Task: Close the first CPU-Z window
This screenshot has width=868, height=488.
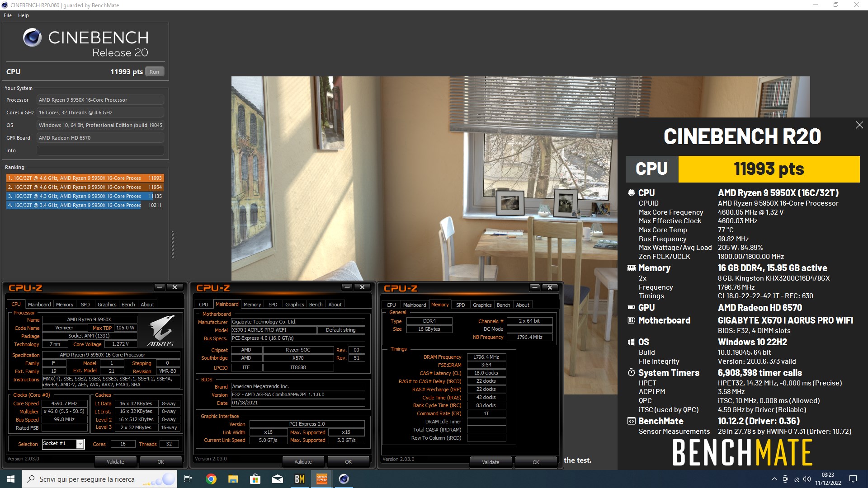Action: click(x=175, y=287)
